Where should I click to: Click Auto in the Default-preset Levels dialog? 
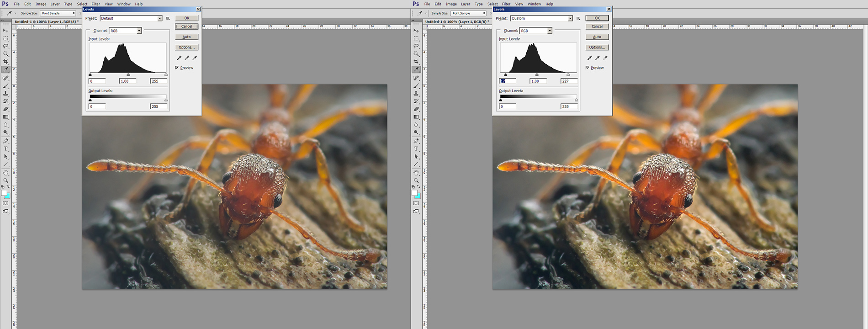(186, 37)
